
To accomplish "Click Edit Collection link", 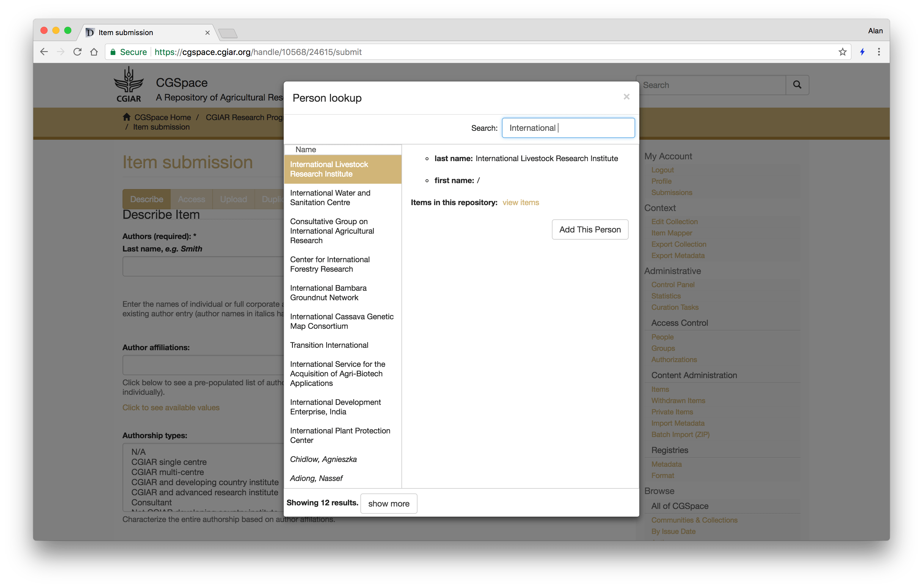I will tap(674, 221).
